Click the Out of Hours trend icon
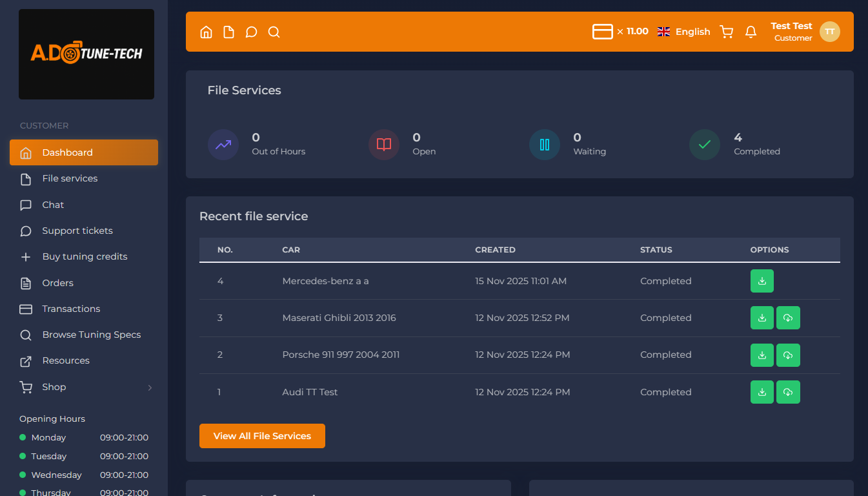Screen dimensions: 868x496 223,145
